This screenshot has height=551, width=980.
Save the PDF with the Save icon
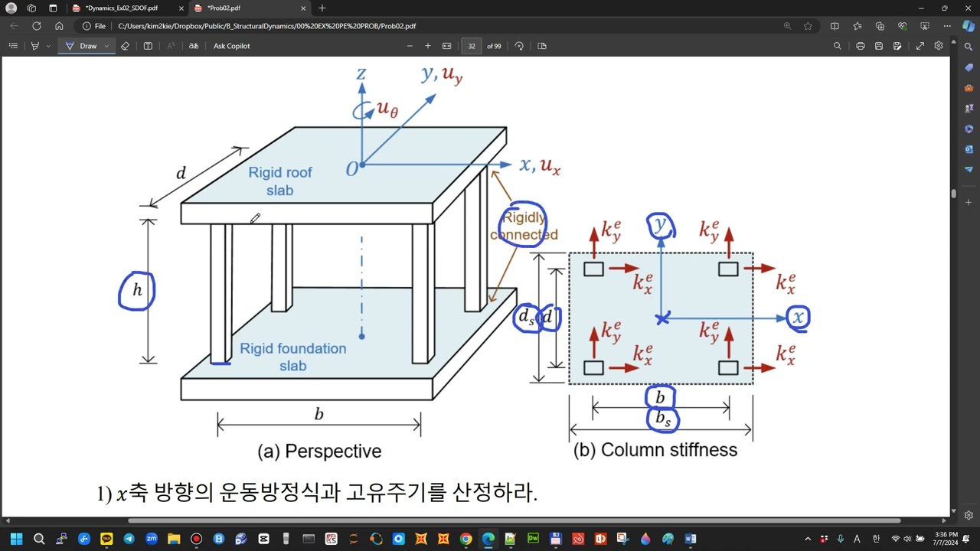pyautogui.click(x=879, y=46)
